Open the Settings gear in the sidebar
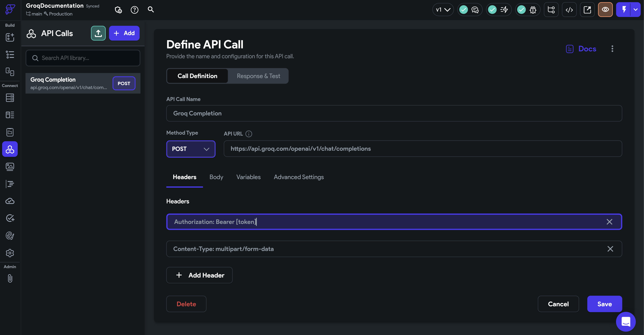The width and height of the screenshot is (644, 335). (10, 253)
